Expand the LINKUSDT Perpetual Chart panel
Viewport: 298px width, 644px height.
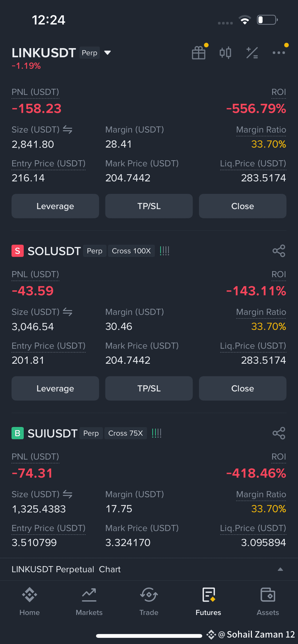149,569
